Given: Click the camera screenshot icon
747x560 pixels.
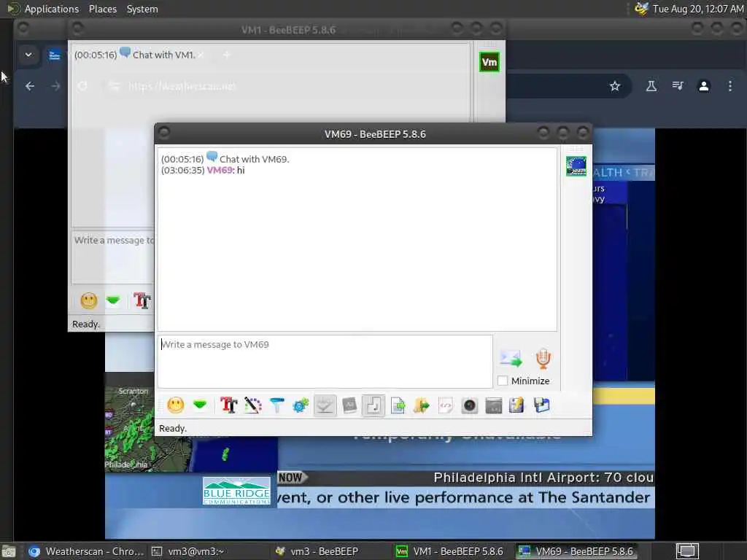Looking at the screenshot, I should point(469,405).
